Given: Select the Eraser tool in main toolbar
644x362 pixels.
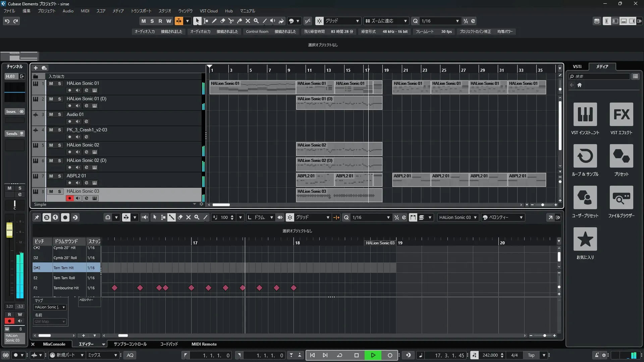Looking at the screenshot, I should click(222, 21).
